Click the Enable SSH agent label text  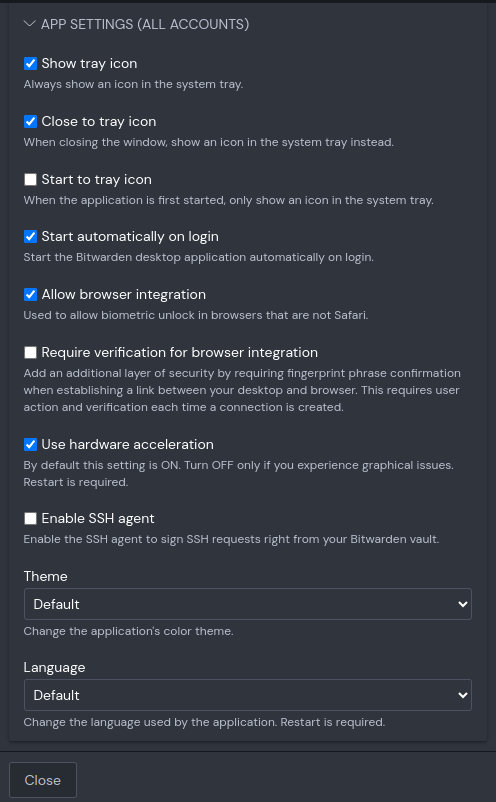pos(98,519)
